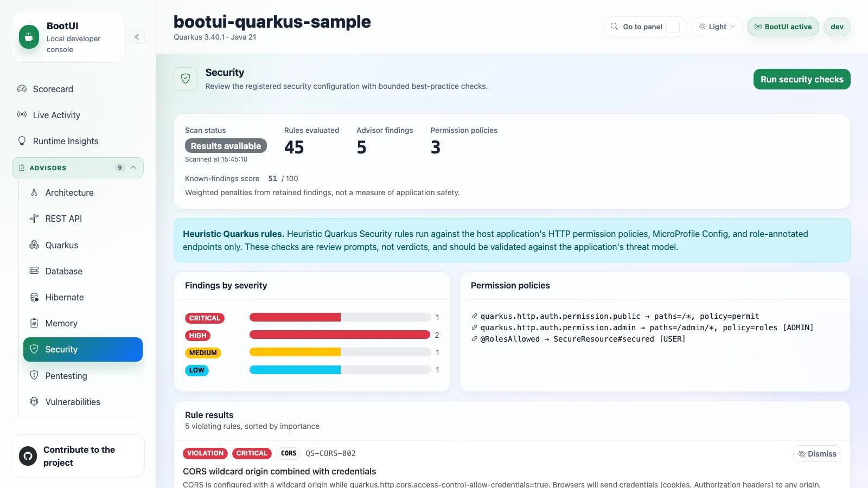Toggle the BootUI active button
Screen dimensions: 868x488
coord(783,27)
